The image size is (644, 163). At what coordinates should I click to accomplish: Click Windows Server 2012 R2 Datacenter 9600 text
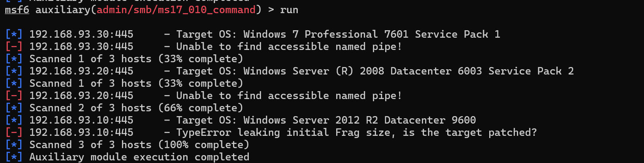click(x=360, y=120)
